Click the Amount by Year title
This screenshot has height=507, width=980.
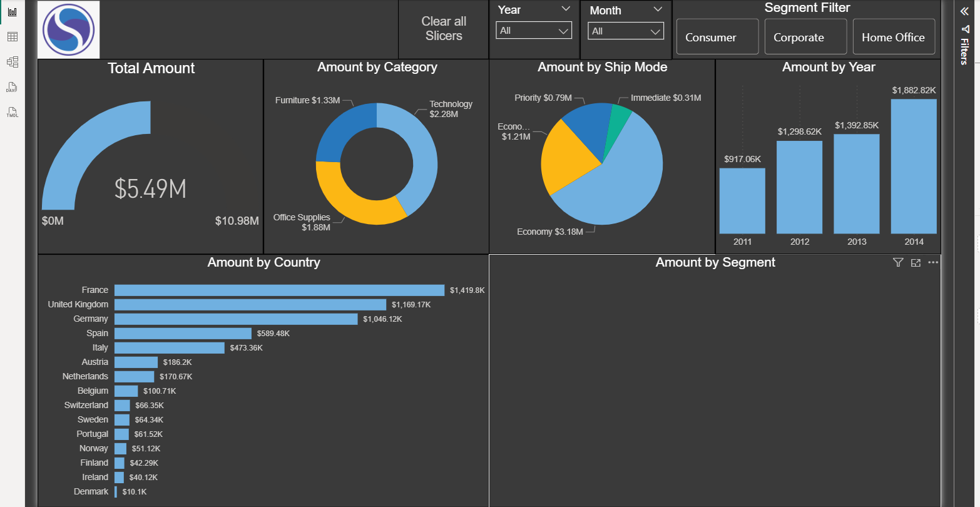(x=829, y=67)
